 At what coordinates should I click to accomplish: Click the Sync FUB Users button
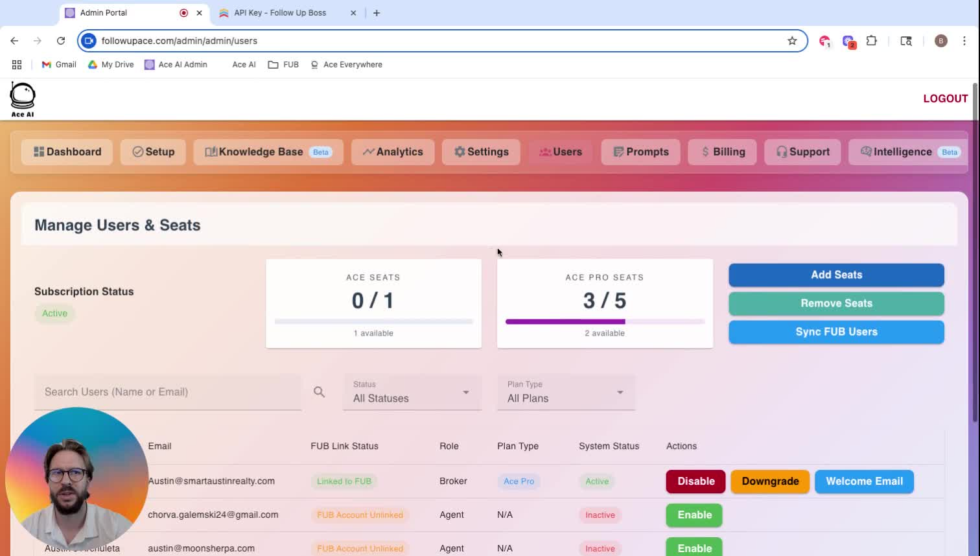click(836, 332)
